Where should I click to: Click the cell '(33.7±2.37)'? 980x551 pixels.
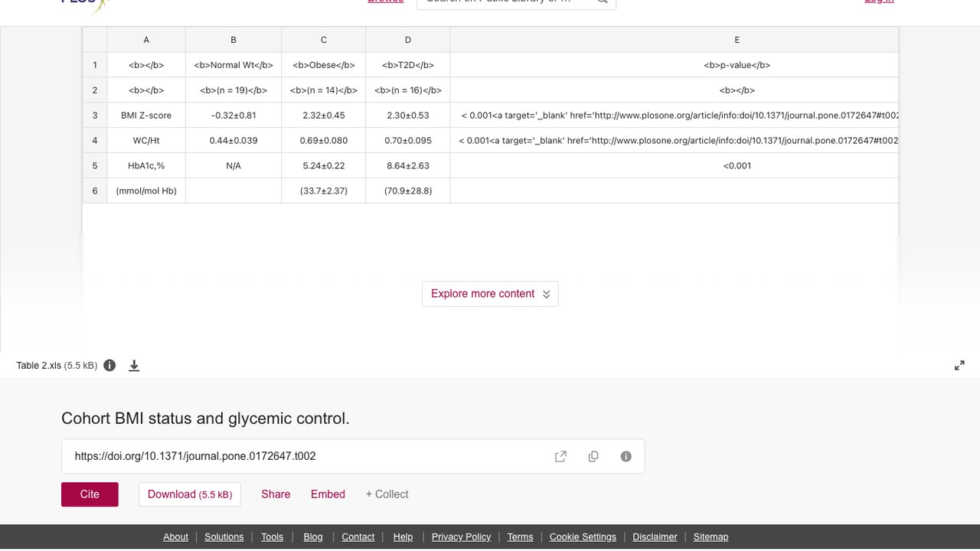[324, 191]
